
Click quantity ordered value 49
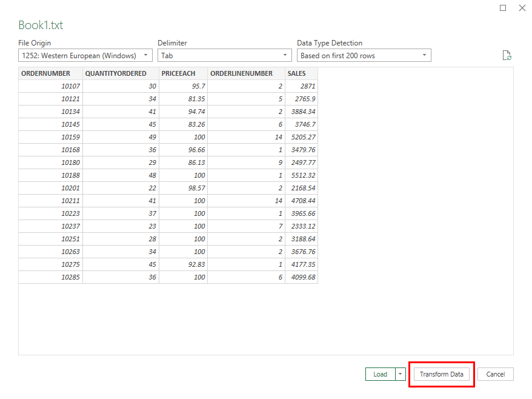coord(121,137)
